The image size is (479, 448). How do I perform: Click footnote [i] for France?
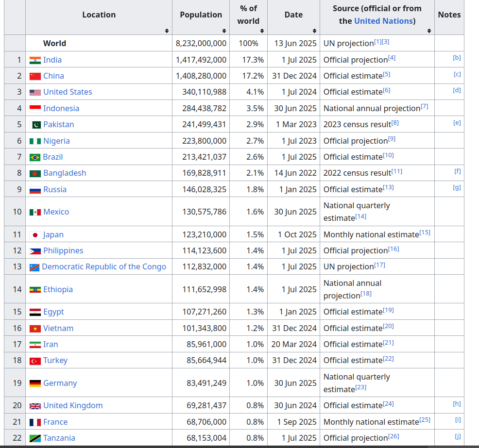458,420
